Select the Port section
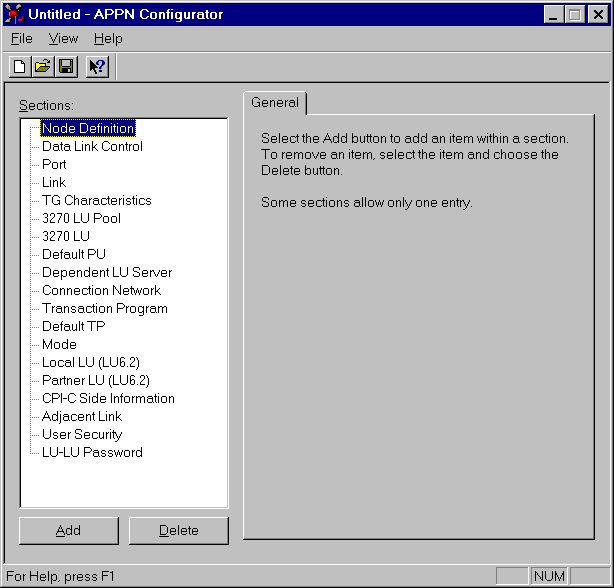The image size is (614, 588). coord(54,164)
